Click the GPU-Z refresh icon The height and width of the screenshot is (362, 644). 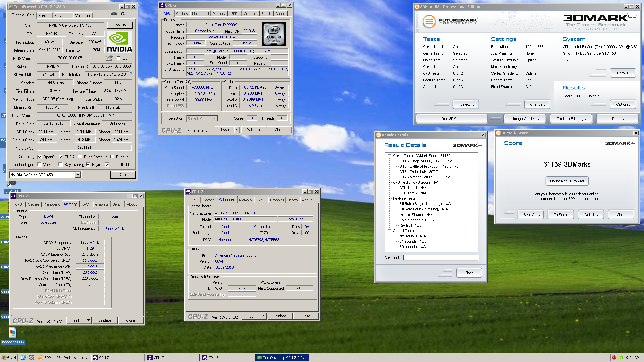click(x=123, y=14)
